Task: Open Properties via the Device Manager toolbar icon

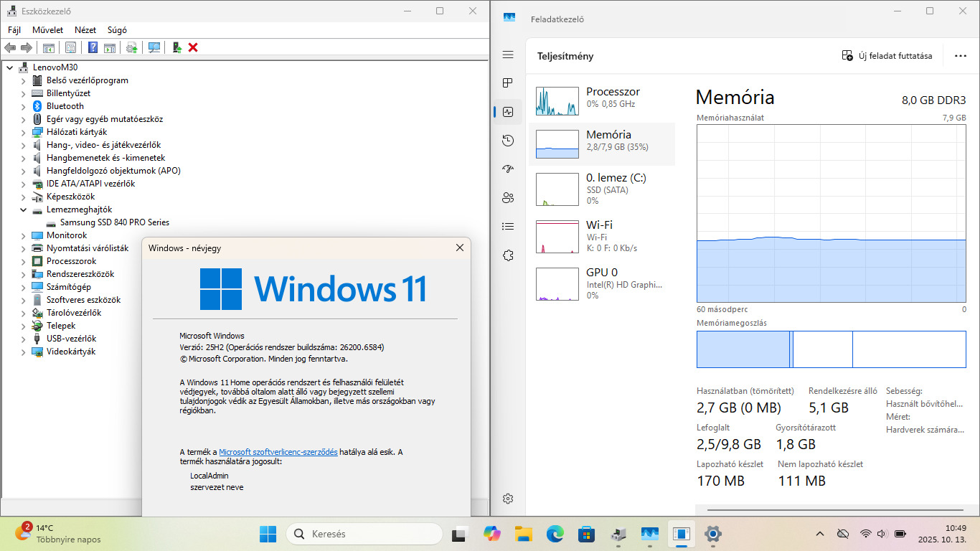Action: [70, 47]
